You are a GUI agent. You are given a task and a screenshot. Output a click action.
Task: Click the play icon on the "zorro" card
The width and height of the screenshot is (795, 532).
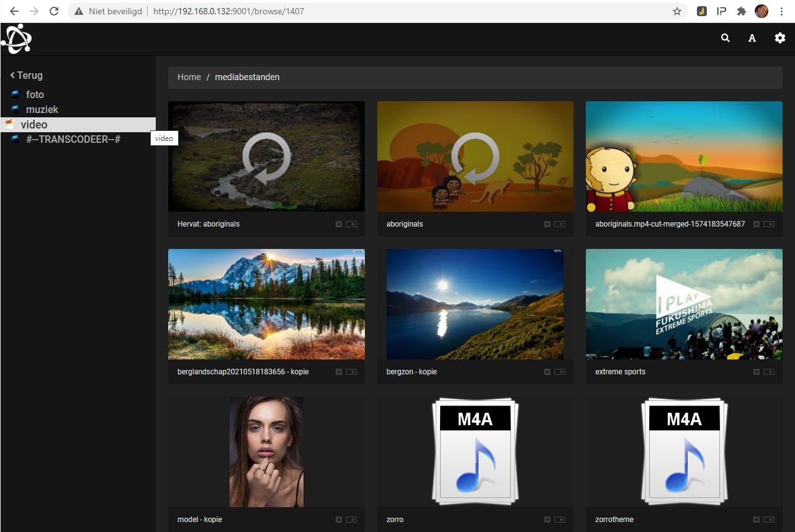click(x=560, y=520)
